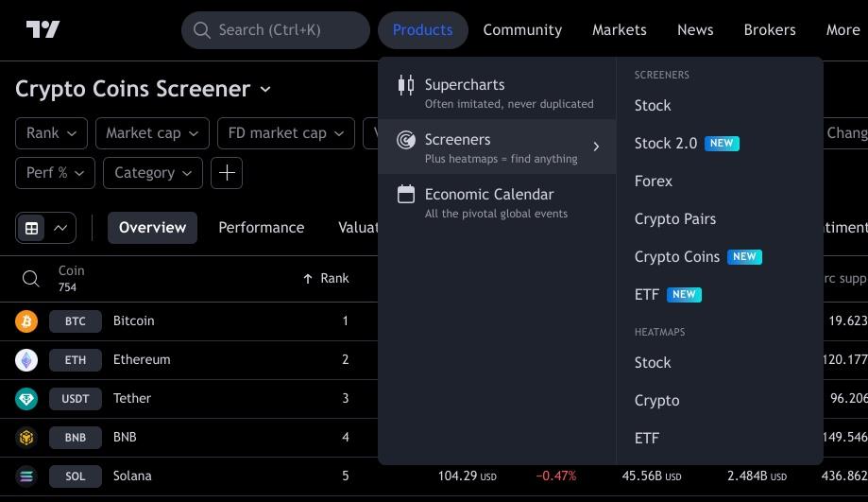Click the Tether name text
The image size is (868, 502).
click(x=131, y=398)
